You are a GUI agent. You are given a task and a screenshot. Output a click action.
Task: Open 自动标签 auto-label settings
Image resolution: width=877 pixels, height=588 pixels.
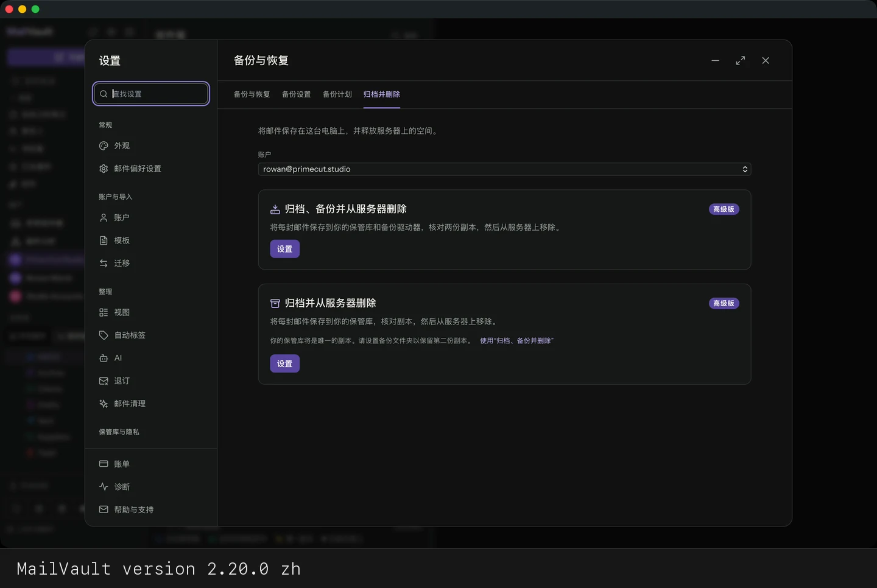tap(151, 335)
